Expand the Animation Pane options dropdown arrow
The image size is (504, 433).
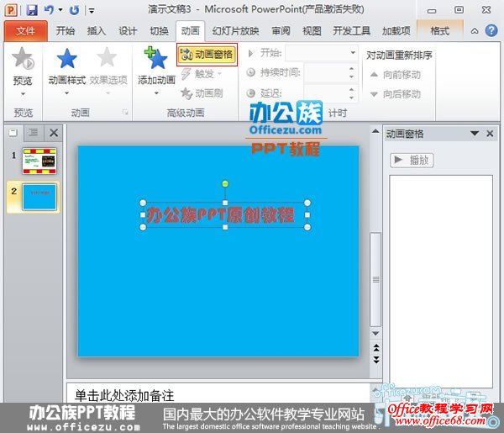475,134
